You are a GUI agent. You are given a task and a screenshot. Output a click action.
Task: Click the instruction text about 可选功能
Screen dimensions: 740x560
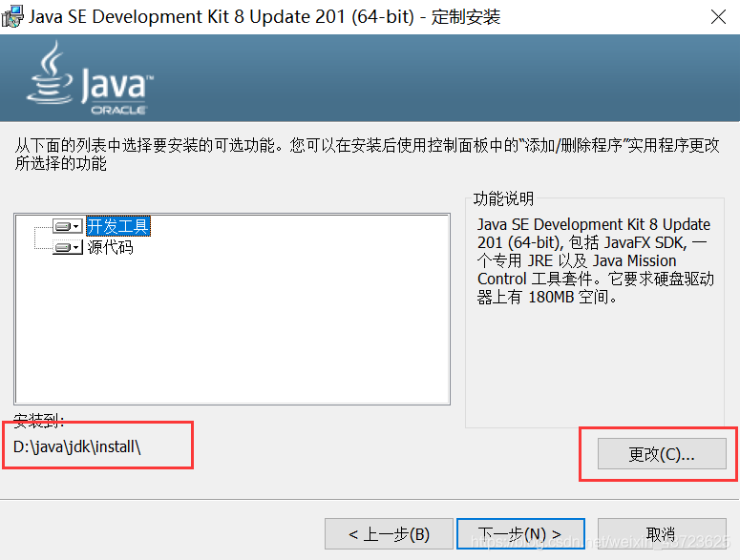(x=367, y=155)
